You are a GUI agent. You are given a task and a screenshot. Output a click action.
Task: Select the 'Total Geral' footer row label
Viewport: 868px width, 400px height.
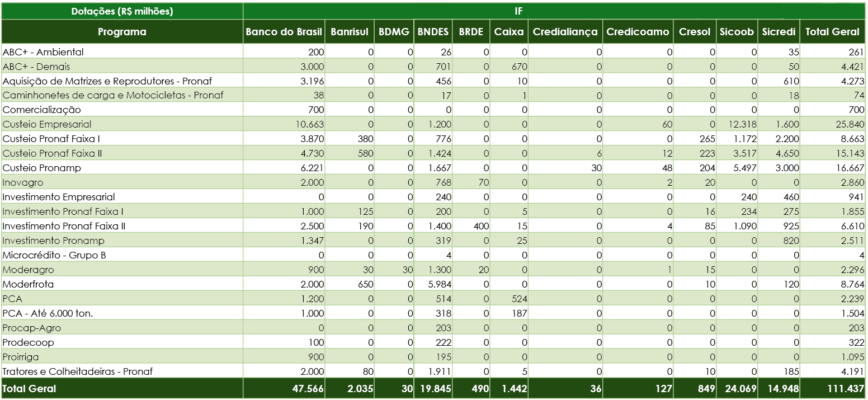(30, 388)
